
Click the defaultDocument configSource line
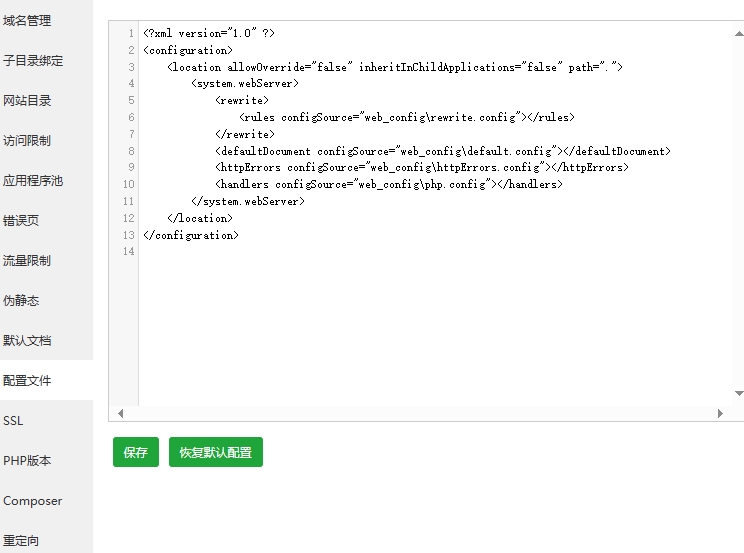point(443,151)
